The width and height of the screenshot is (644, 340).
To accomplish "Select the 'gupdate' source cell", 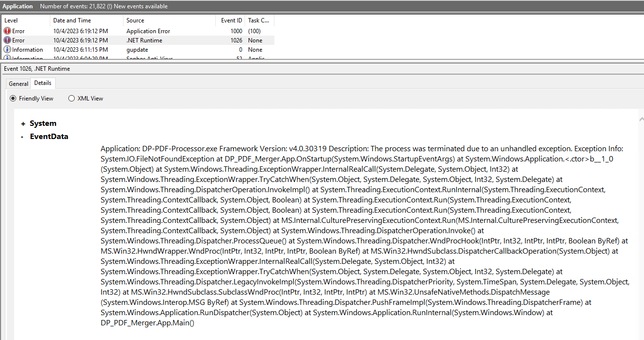I will [x=137, y=50].
